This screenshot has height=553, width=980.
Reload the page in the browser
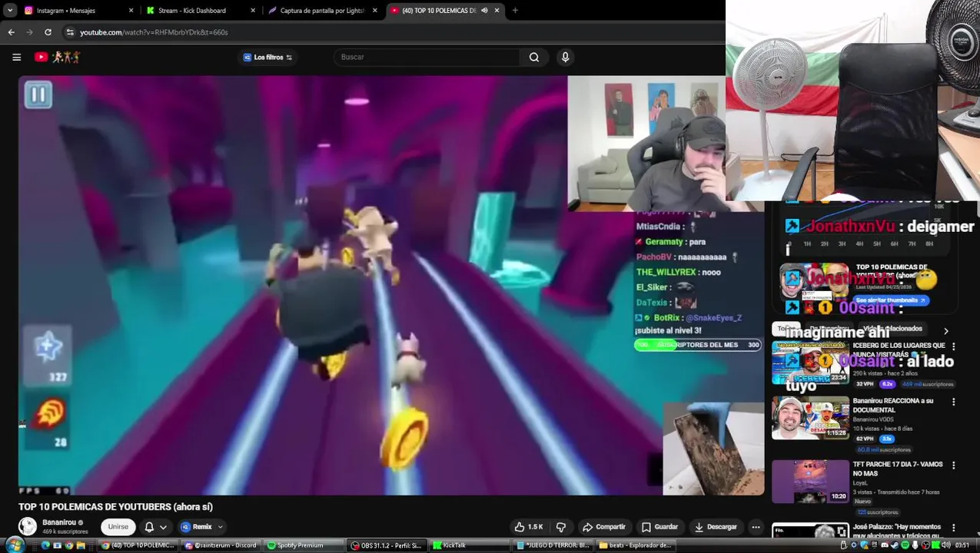pyautogui.click(x=48, y=32)
